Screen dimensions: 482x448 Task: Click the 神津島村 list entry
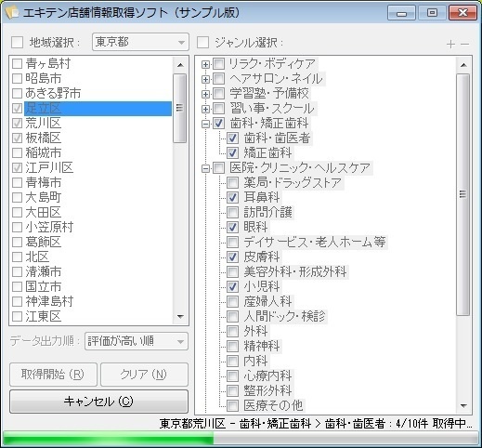pos(49,301)
